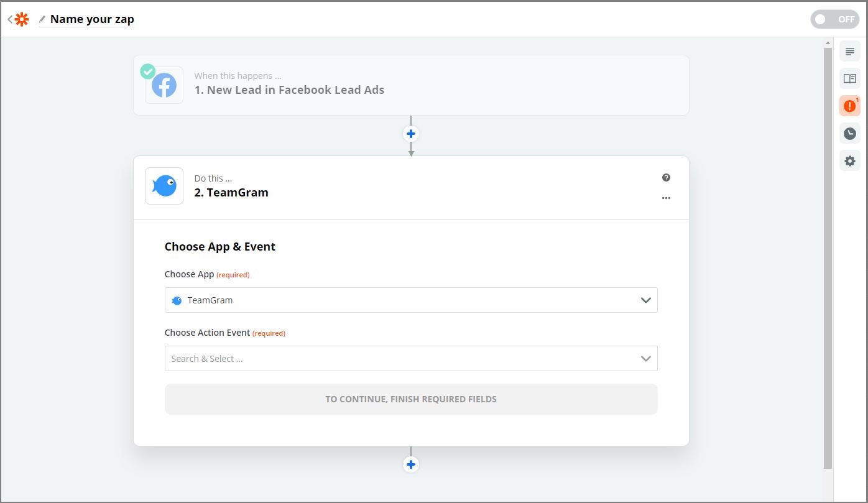Open the three-dot step options menu
868x503 pixels.
(666, 198)
